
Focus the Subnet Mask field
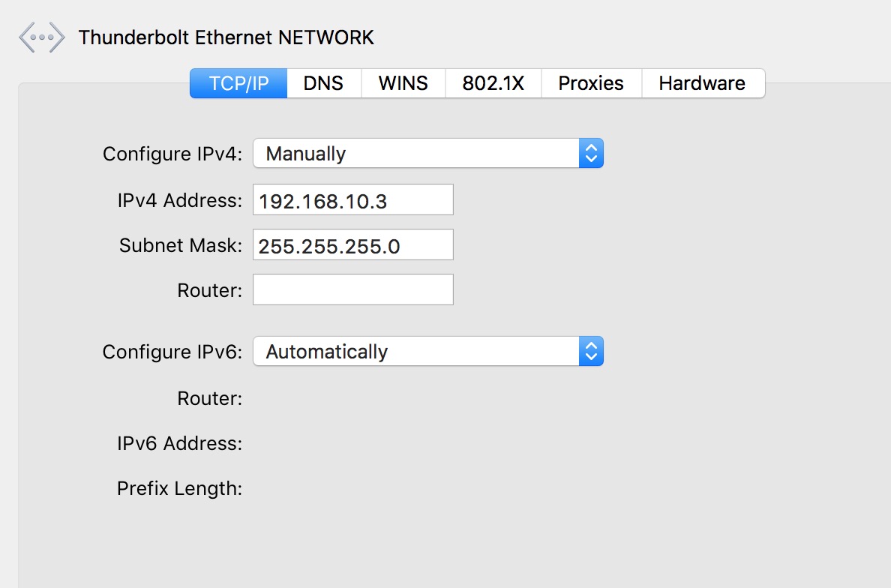pyautogui.click(x=352, y=245)
